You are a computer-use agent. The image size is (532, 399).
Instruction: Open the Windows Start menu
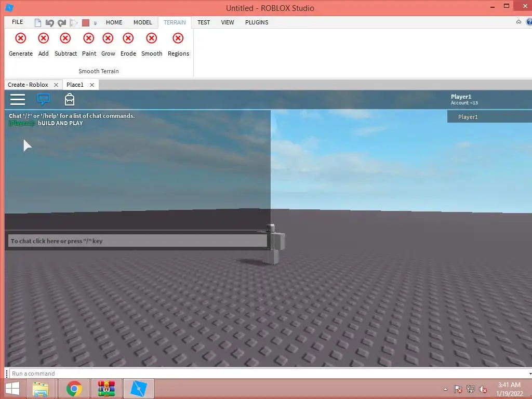coord(12,389)
